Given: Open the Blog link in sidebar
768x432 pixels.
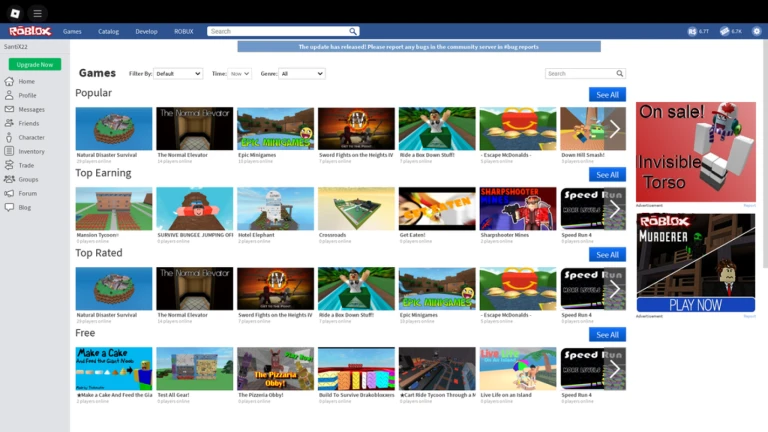Looking at the screenshot, I should (x=25, y=207).
